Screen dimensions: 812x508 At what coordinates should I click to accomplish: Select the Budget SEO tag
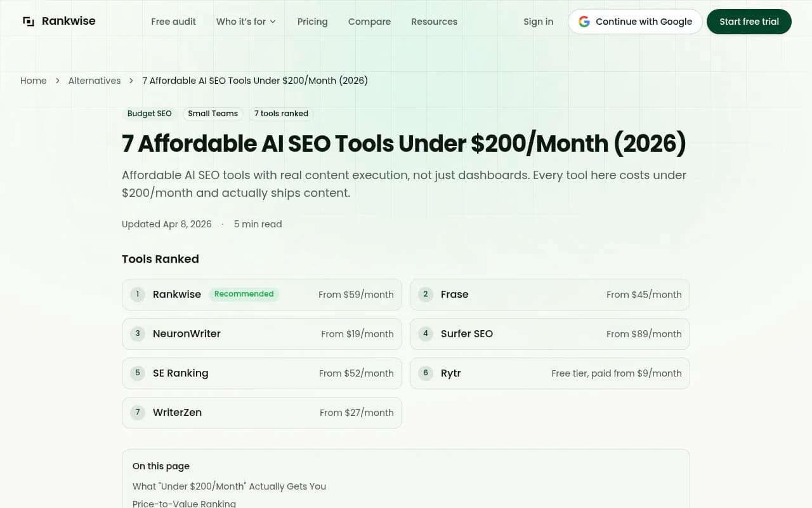tap(150, 114)
